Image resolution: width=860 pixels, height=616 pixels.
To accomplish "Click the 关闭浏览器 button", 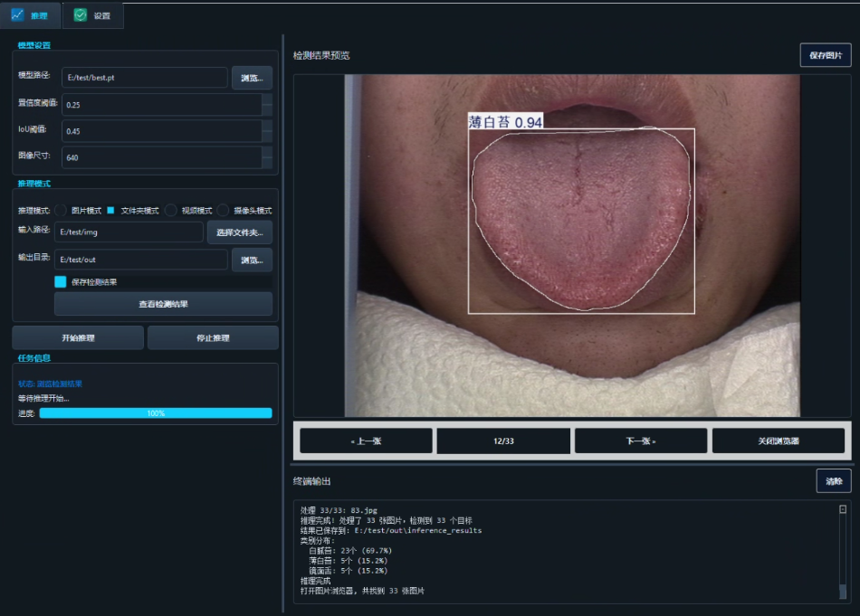I will pyautogui.click(x=779, y=441).
